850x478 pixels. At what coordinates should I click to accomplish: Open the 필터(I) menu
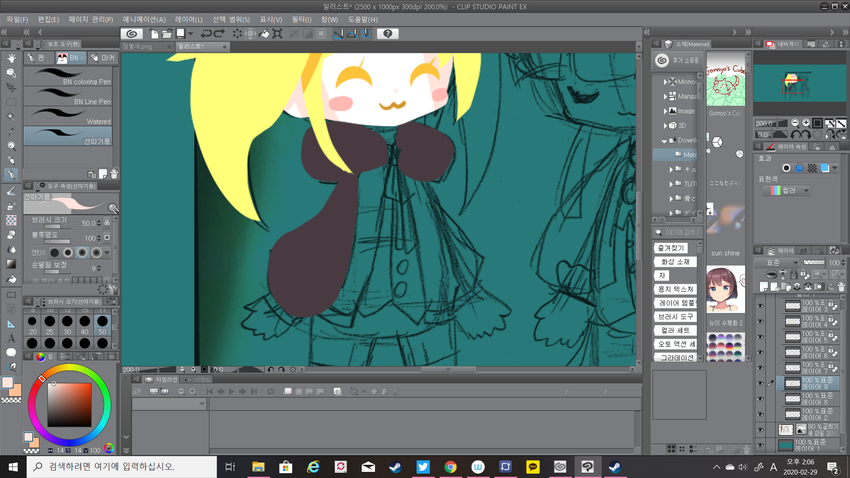[301, 19]
